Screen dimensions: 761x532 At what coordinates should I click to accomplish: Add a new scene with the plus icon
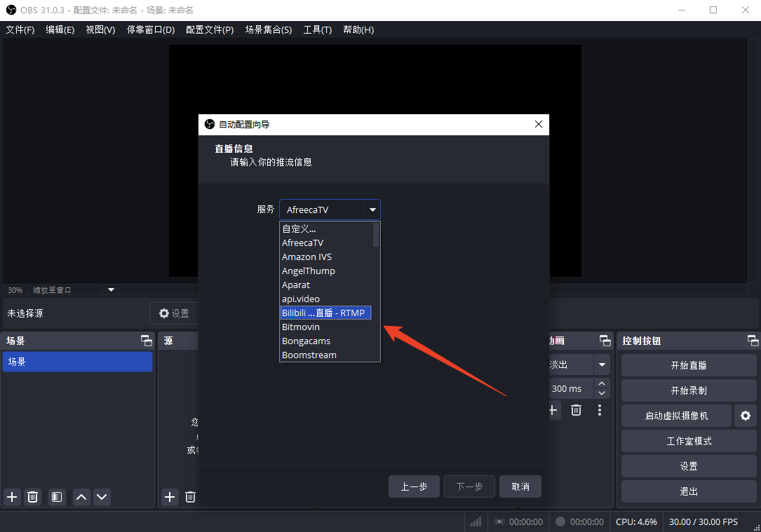point(11,497)
